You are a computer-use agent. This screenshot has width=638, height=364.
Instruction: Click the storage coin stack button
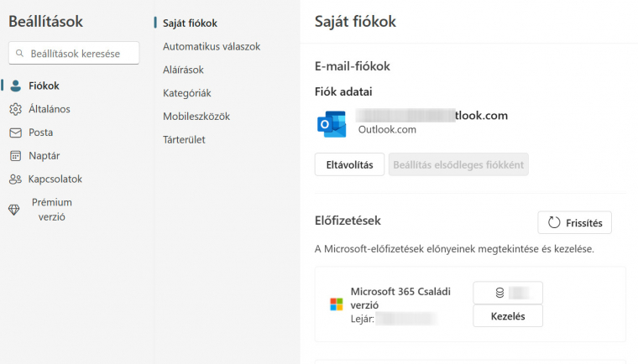[x=508, y=293]
